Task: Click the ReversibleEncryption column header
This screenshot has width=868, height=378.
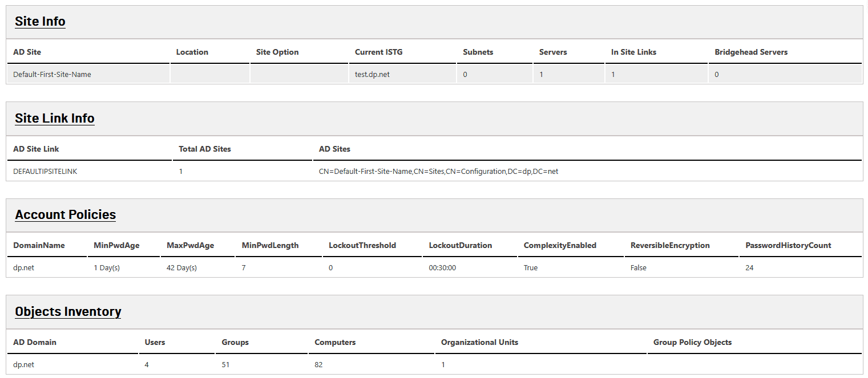Action: coord(670,245)
